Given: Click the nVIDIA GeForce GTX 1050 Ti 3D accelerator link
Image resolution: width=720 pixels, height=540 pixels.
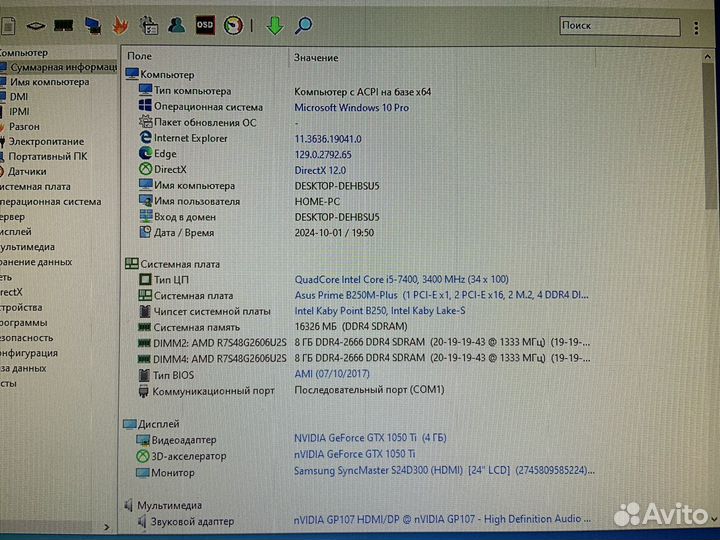Looking at the screenshot, I should 354,454.
